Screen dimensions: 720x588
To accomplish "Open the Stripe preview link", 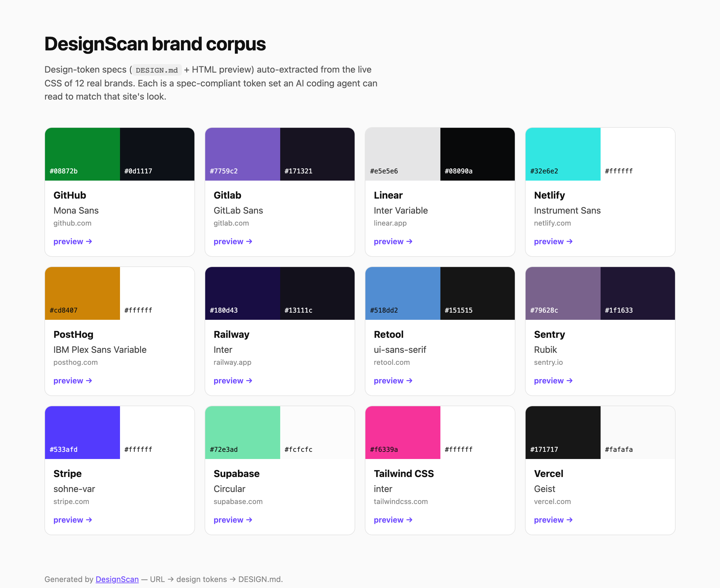I will click(73, 520).
